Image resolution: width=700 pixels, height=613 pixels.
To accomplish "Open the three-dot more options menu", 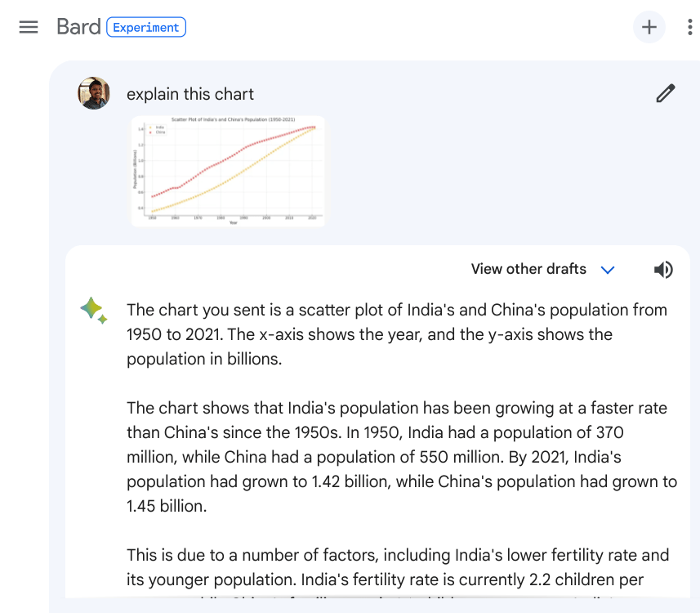I will pos(689,27).
